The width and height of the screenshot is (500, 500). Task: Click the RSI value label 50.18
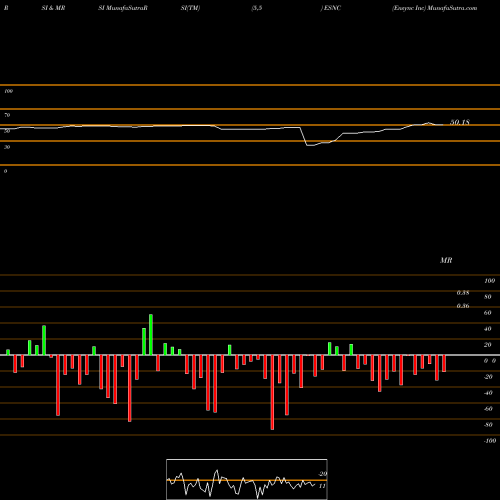point(460,122)
